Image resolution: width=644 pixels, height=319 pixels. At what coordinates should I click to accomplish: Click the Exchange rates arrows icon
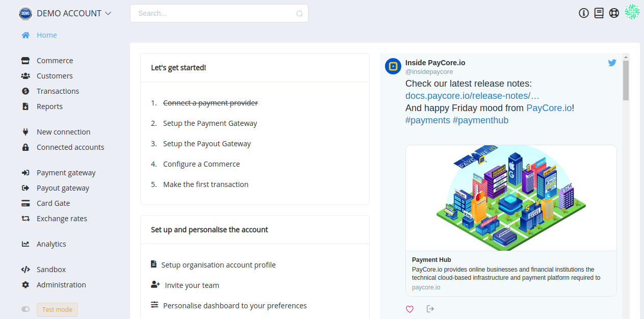[25, 219]
